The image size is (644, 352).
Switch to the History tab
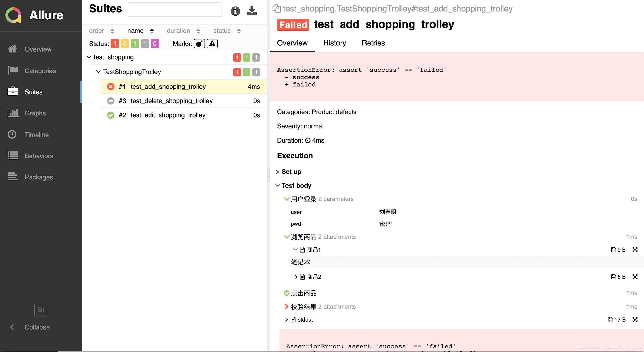[x=334, y=43]
